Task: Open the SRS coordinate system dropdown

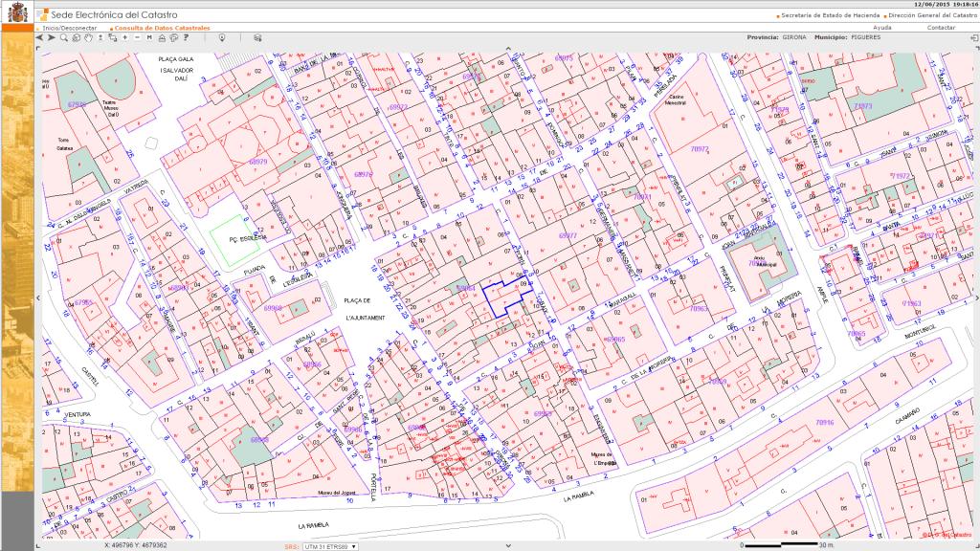Action: (x=329, y=546)
